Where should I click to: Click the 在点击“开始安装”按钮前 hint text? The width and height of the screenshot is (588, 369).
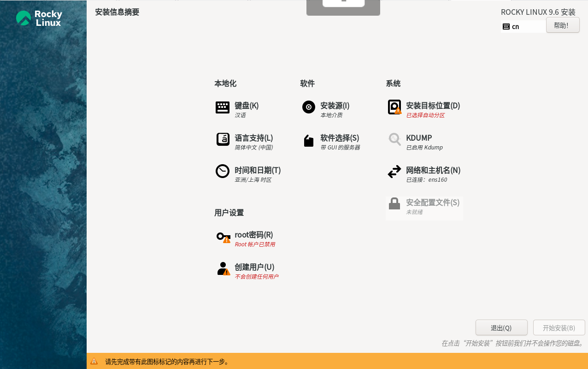coord(513,343)
